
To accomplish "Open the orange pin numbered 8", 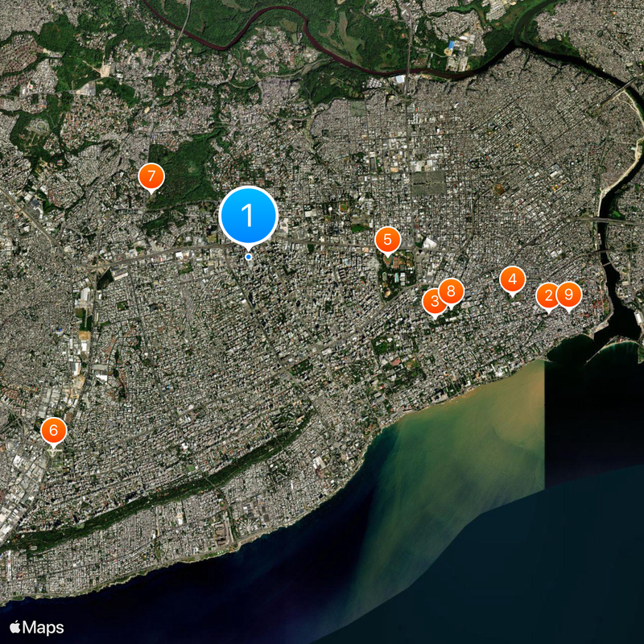I will tap(451, 291).
